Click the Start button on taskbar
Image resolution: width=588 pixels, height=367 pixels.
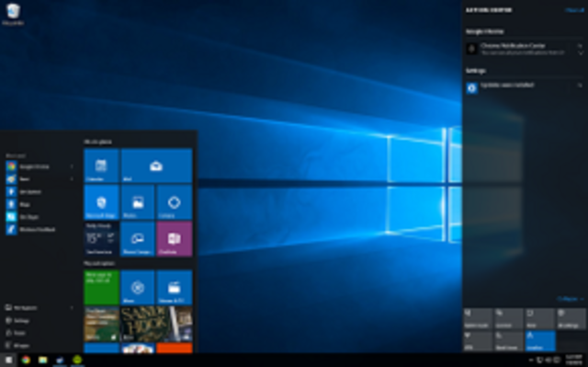8,361
